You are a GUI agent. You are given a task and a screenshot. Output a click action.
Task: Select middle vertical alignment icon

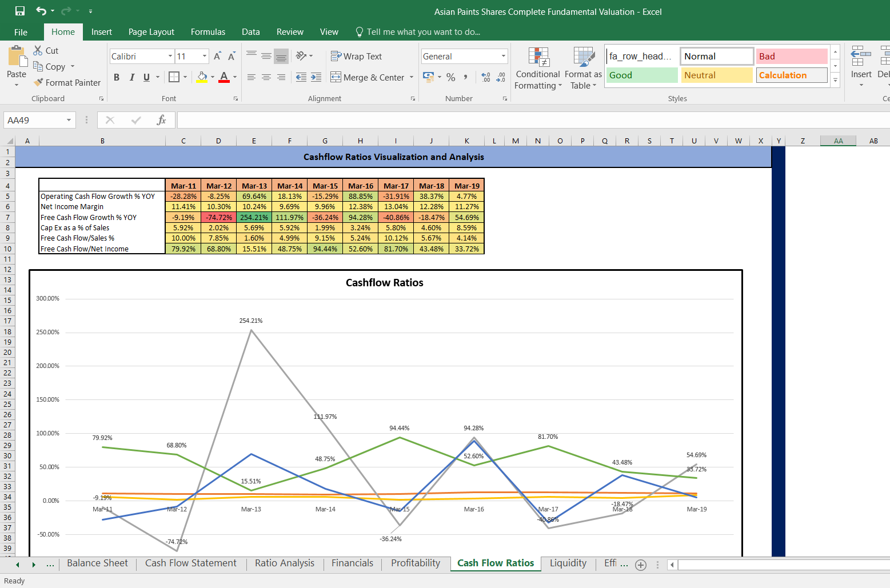pyautogui.click(x=266, y=55)
